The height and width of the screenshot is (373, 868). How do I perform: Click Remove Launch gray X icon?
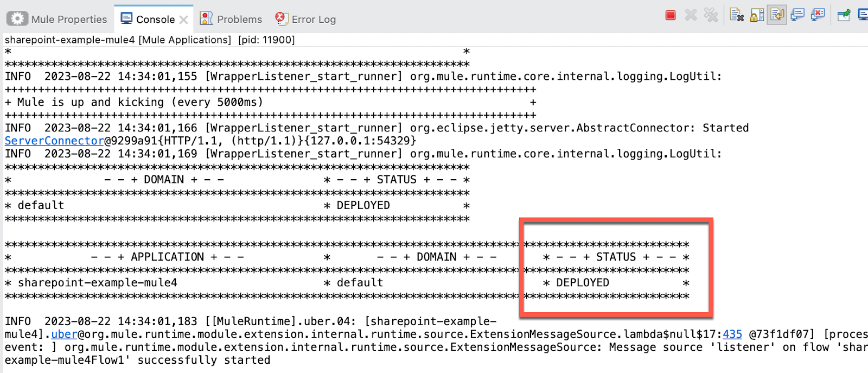coord(691,15)
